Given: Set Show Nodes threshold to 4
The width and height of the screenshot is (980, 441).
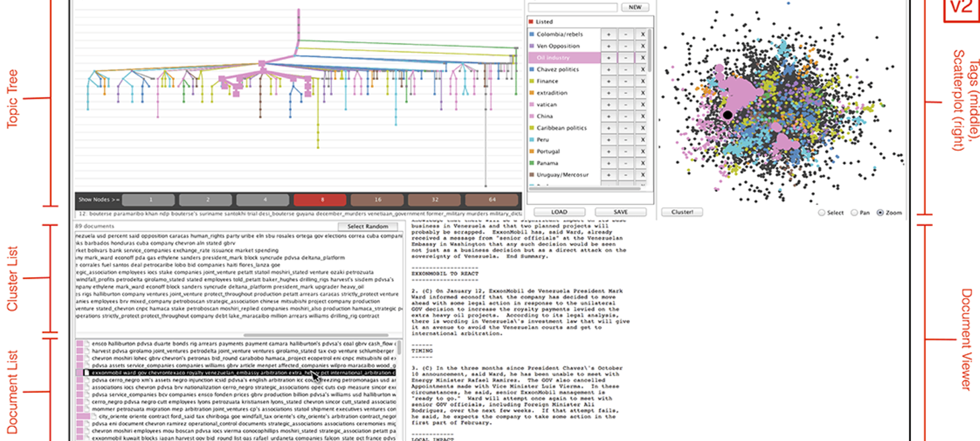Looking at the screenshot, I should tap(264, 200).
